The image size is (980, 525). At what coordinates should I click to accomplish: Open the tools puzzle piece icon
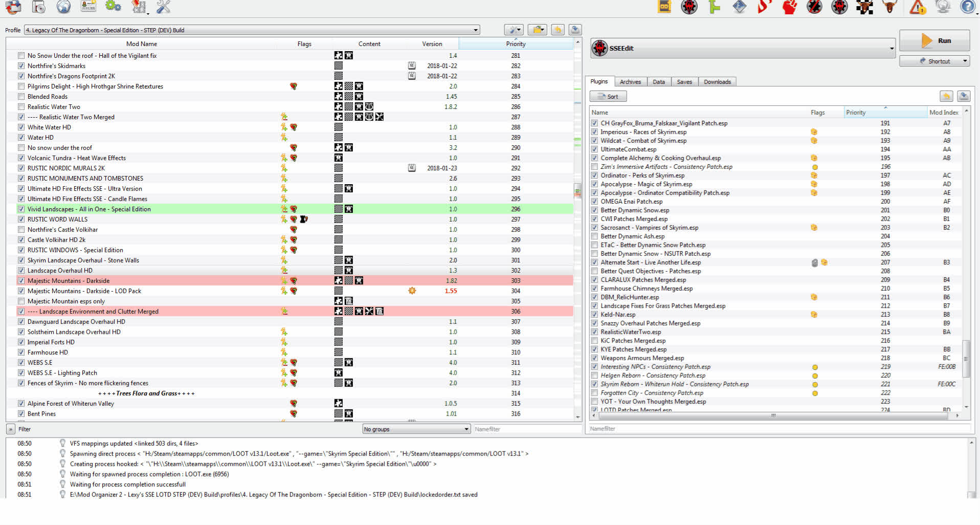point(139,7)
